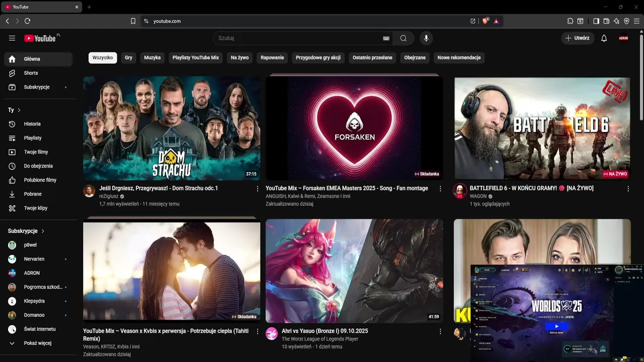Open options menu for Dom Strachu video
Viewport: 644px width, 362px height.
[258, 189]
